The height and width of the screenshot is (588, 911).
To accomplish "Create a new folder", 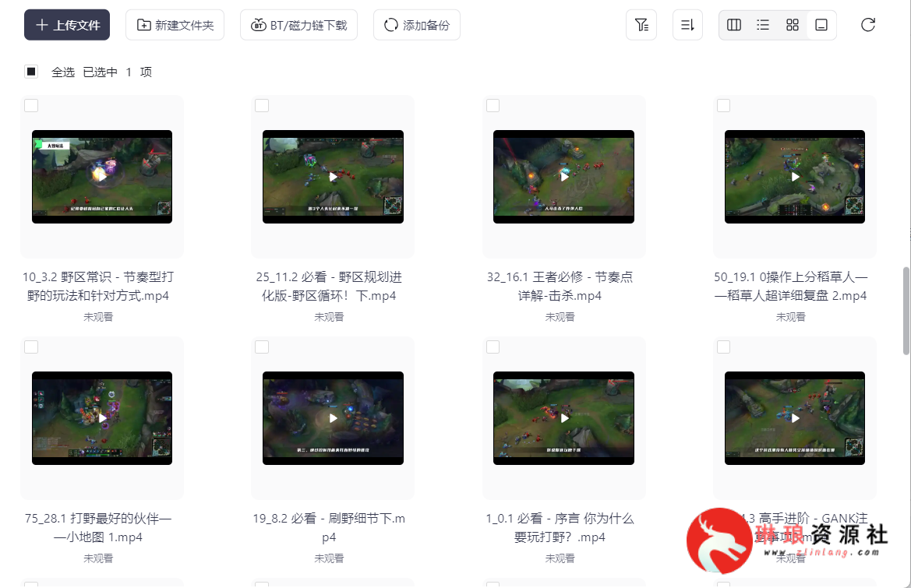I will pos(175,25).
